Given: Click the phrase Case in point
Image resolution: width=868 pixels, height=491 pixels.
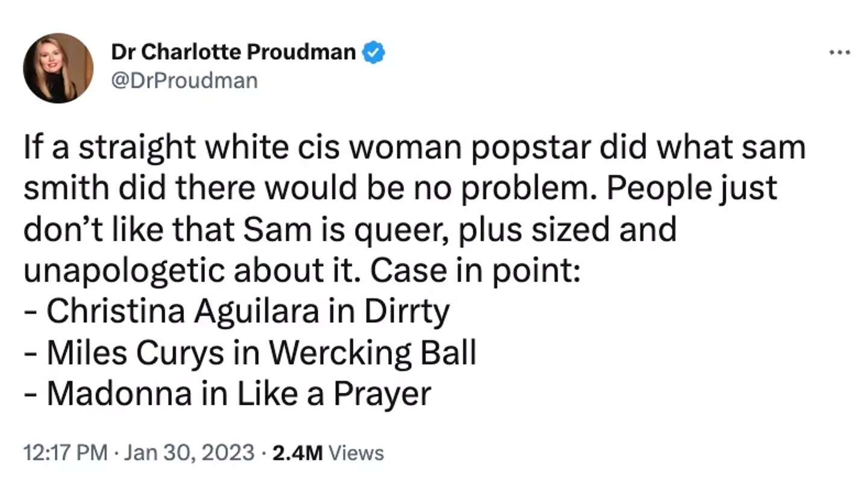Looking at the screenshot, I should coord(475,271).
